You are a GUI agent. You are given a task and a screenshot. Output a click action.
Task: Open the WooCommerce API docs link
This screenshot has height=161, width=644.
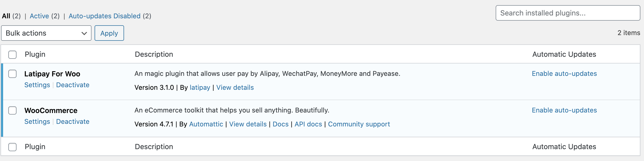pos(309,124)
